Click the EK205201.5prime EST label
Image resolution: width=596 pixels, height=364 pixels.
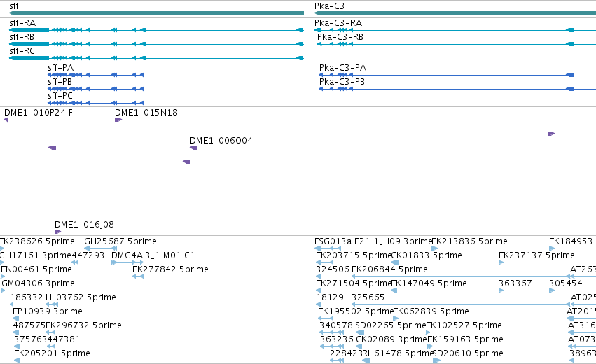tap(52, 353)
